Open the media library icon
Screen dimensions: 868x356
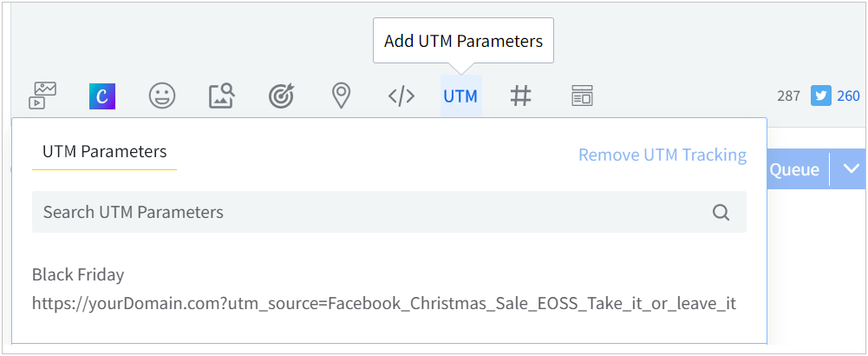pos(43,96)
